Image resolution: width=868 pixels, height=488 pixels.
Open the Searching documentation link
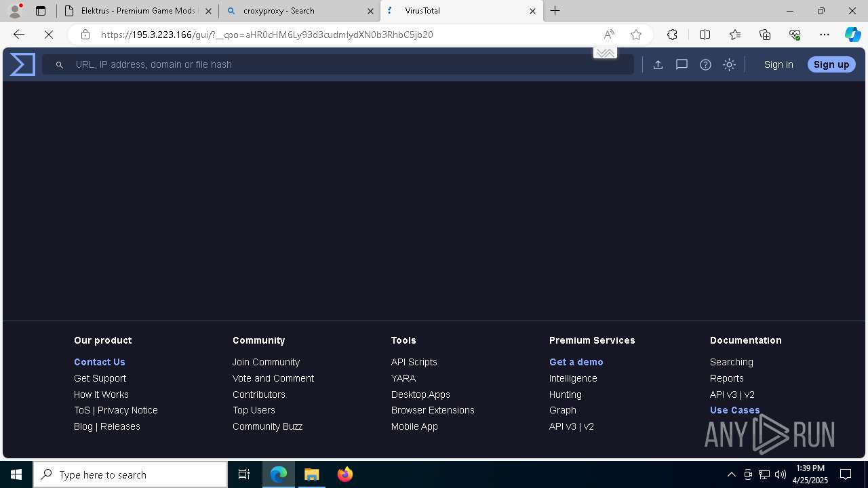[x=732, y=362]
